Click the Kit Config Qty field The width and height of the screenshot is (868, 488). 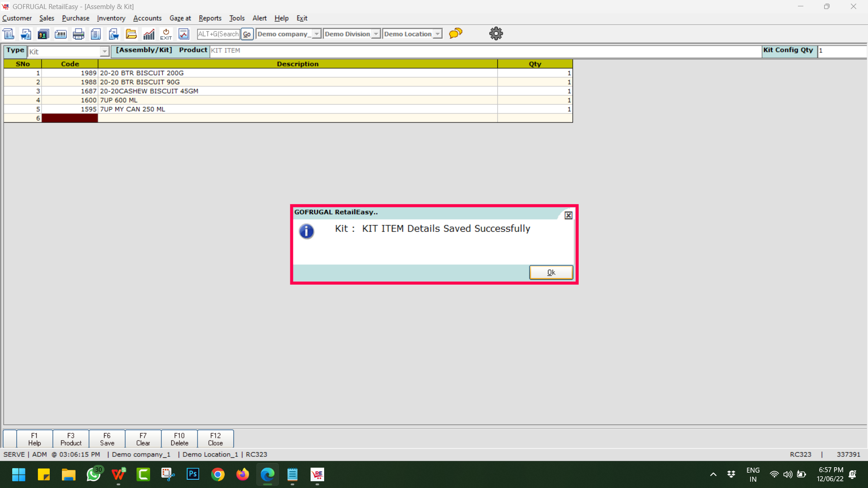841,51
